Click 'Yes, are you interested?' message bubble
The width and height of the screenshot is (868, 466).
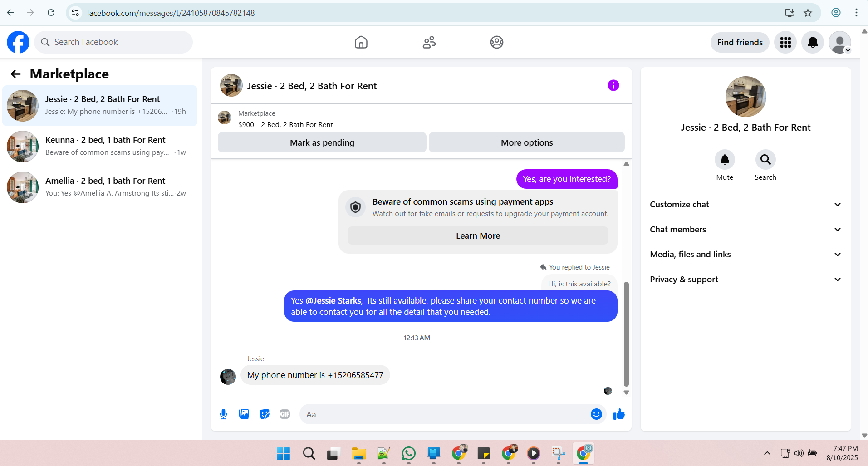click(567, 179)
